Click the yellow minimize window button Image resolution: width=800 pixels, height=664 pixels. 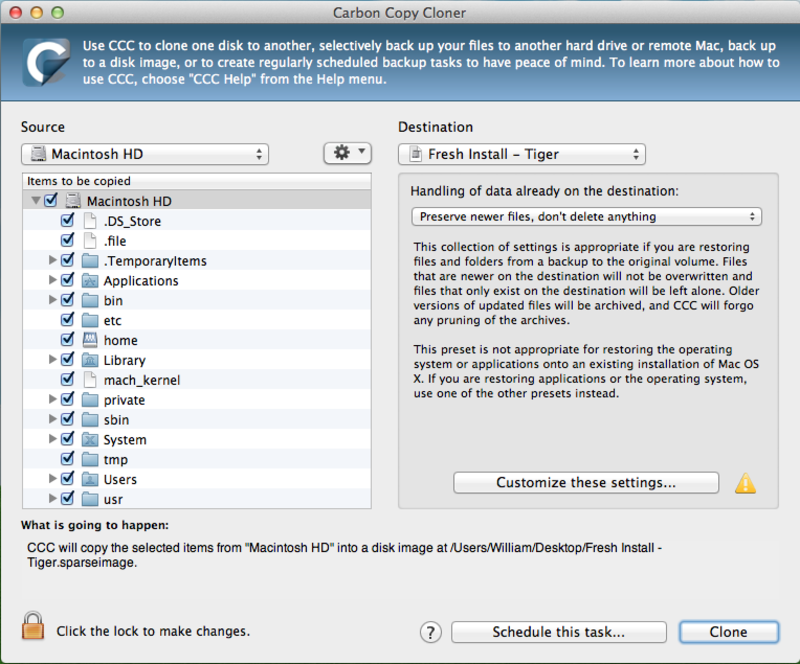[37, 12]
